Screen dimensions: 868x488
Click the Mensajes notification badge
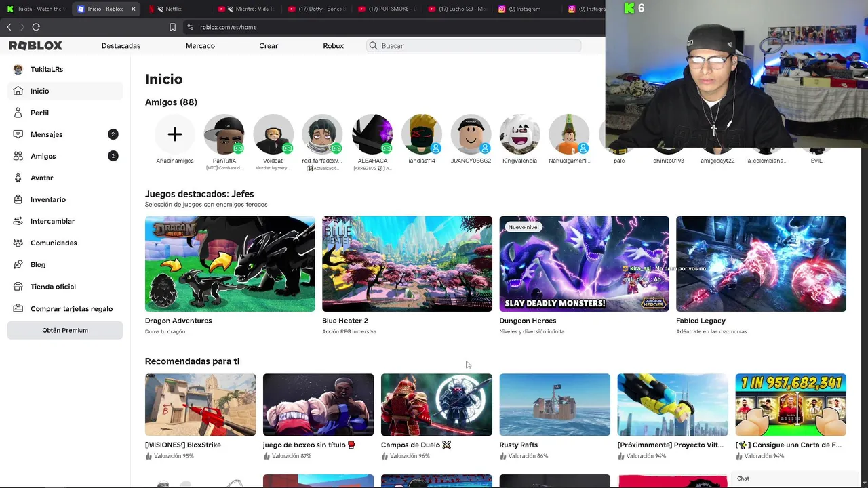[113, 134]
